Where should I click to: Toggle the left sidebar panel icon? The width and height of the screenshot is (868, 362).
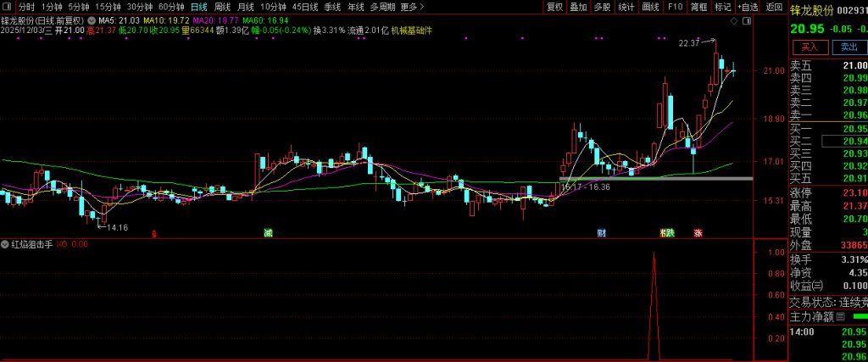click(7, 7)
